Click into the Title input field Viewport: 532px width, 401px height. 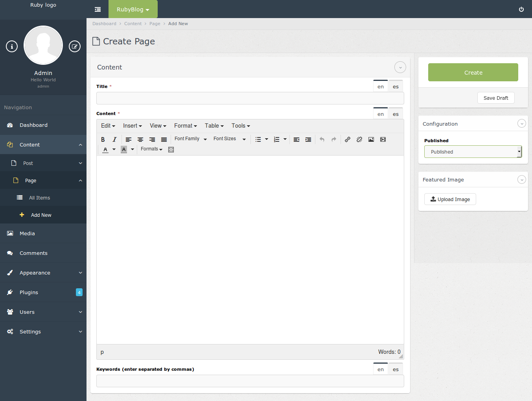pos(250,98)
